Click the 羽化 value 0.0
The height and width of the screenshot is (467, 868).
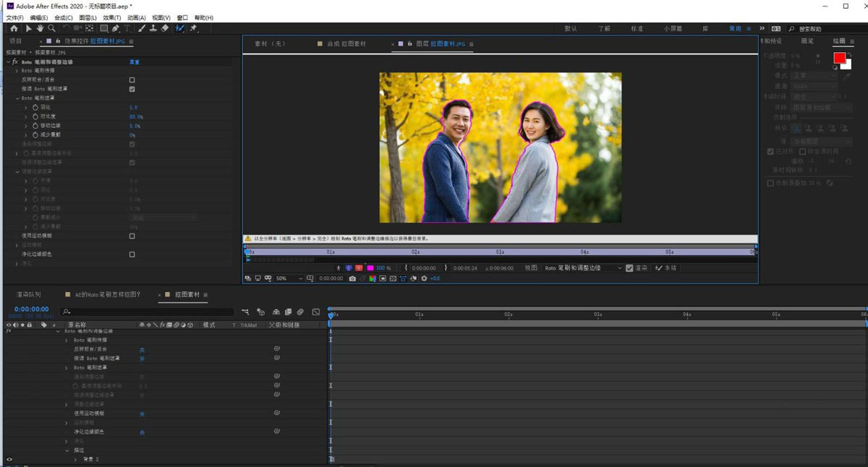click(x=134, y=107)
